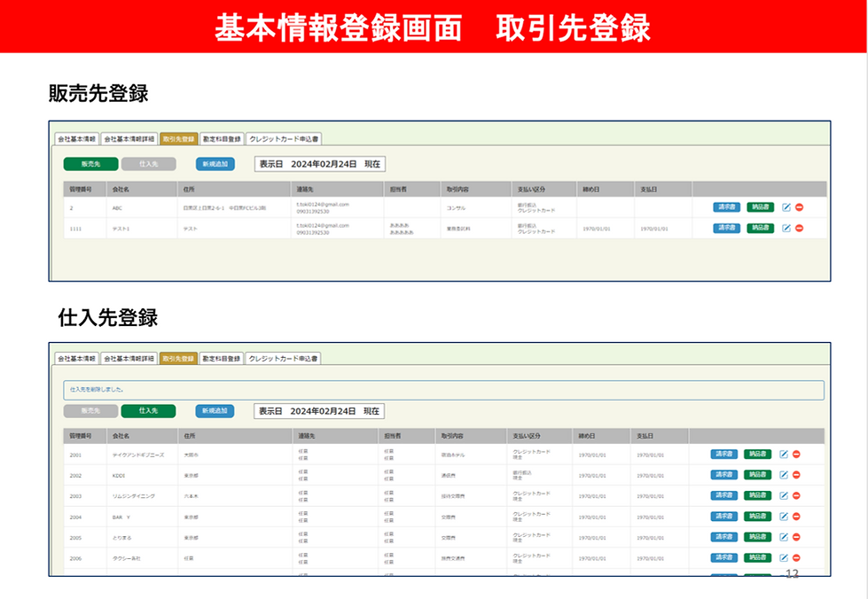Click 納品書 button for ABC row
The width and height of the screenshot is (868, 599).
[760, 207]
